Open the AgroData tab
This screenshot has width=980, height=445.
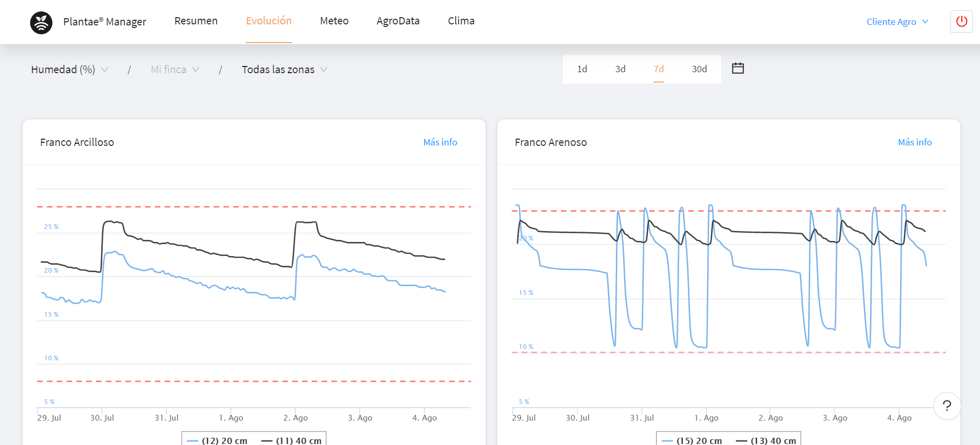point(398,21)
